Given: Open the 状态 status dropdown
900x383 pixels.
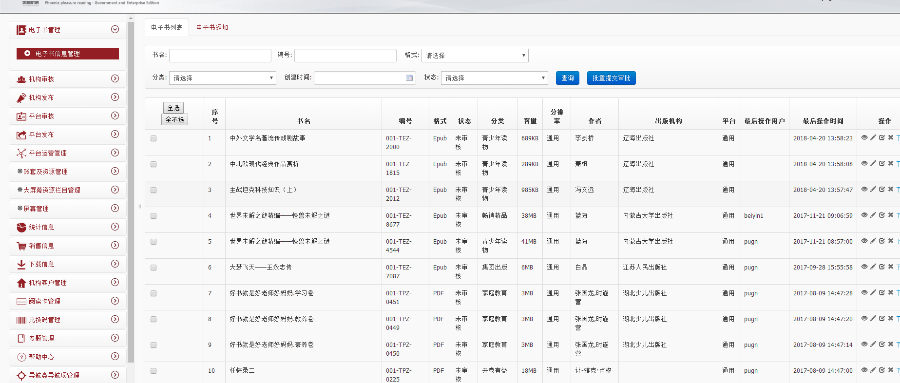Looking at the screenshot, I should 495,78.
